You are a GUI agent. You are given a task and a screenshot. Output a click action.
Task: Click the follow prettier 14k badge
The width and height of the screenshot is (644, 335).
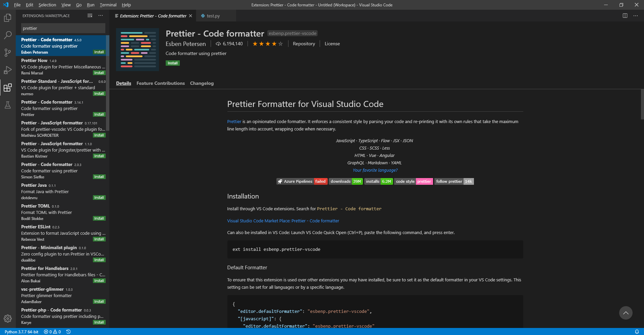(454, 181)
